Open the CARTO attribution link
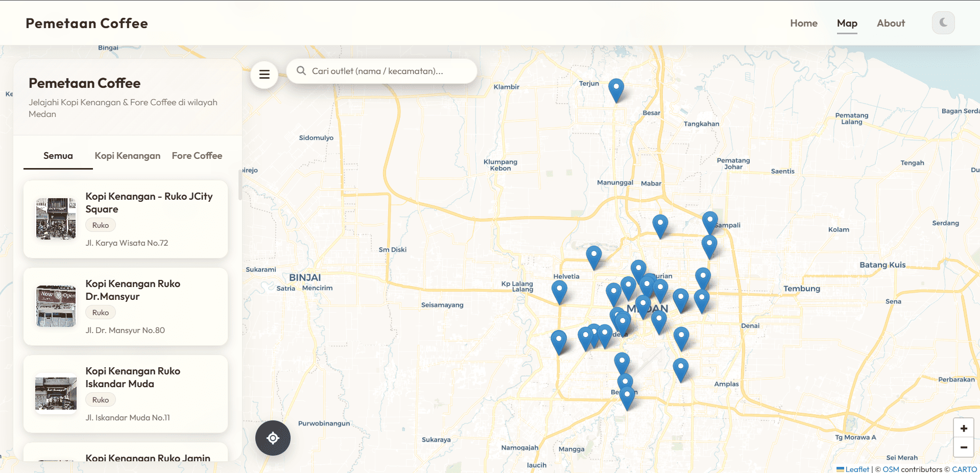Screen dimensions: 980x473 click(964, 469)
